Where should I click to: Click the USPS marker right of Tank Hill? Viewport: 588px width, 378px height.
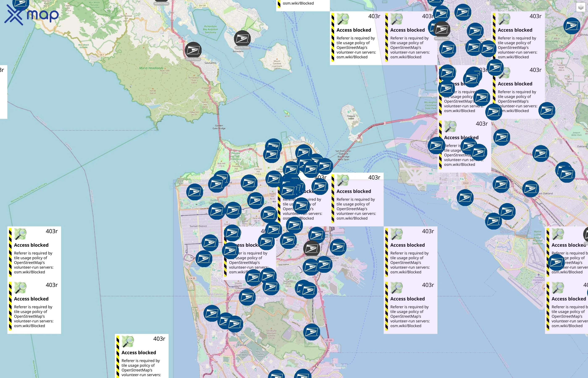[269, 215]
